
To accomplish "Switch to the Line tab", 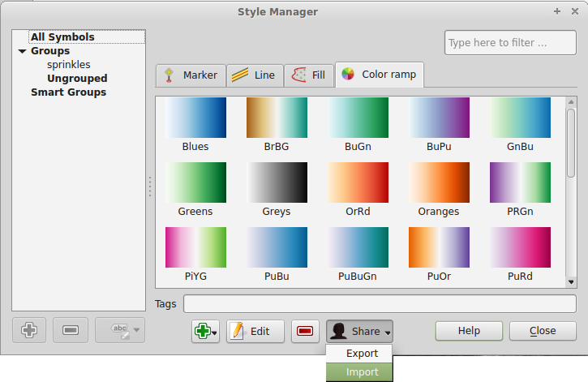I will 255,75.
